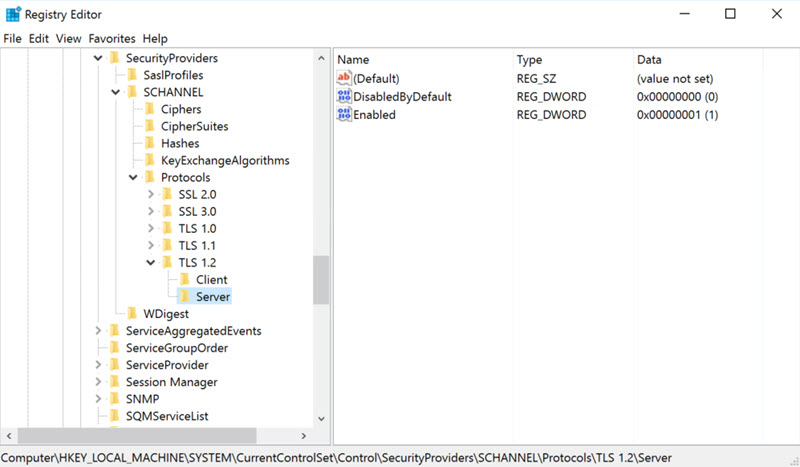Click the tree horizontal scrollbar thumb
Viewport: 800px width, 467px height.
(x=137, y=435)
